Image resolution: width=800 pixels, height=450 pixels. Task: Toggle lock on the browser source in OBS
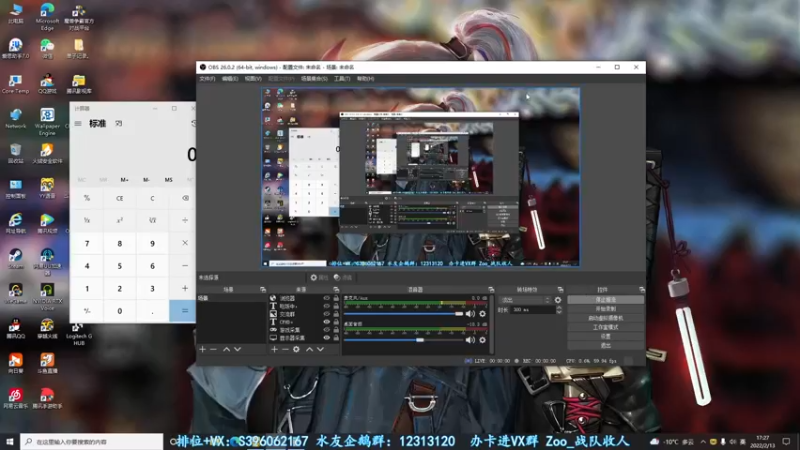click(x=336, y=298)
